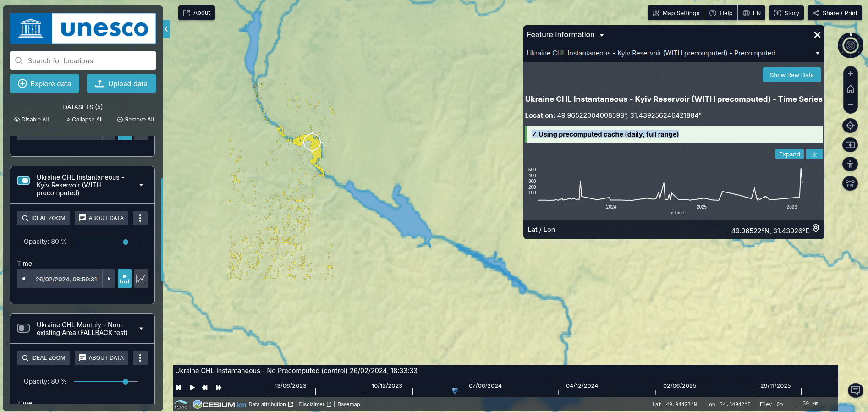Screen dimensions: 868x412
Task: Open Map Settings menu
Action: pos(676,13)
